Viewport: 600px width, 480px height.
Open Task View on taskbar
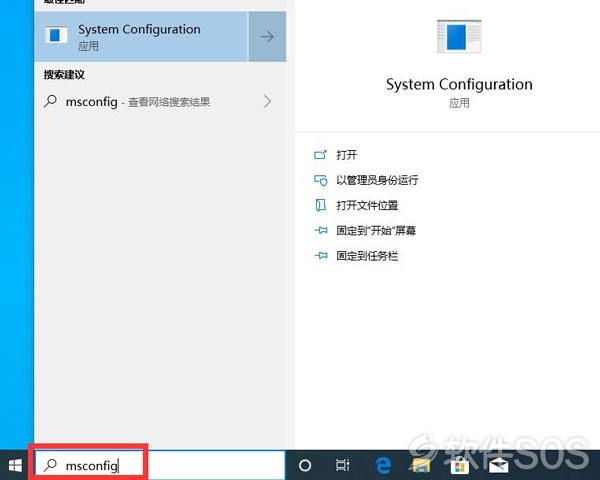342,465
